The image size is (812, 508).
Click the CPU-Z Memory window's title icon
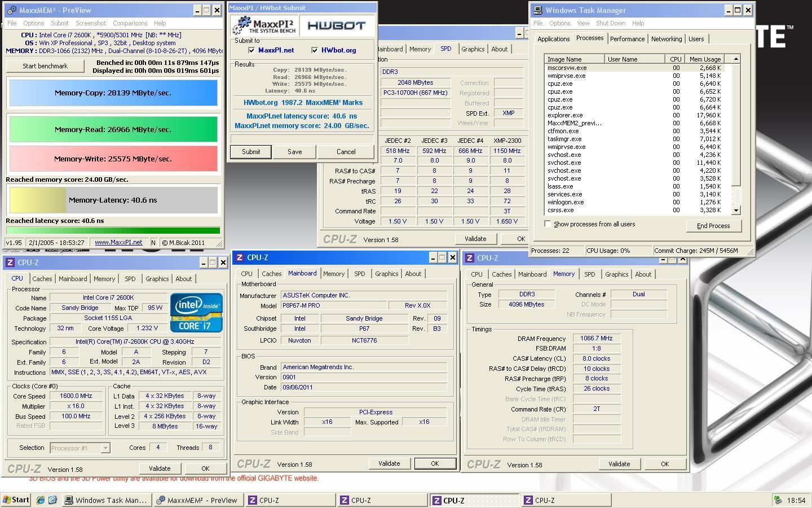(x=469, y=258)
